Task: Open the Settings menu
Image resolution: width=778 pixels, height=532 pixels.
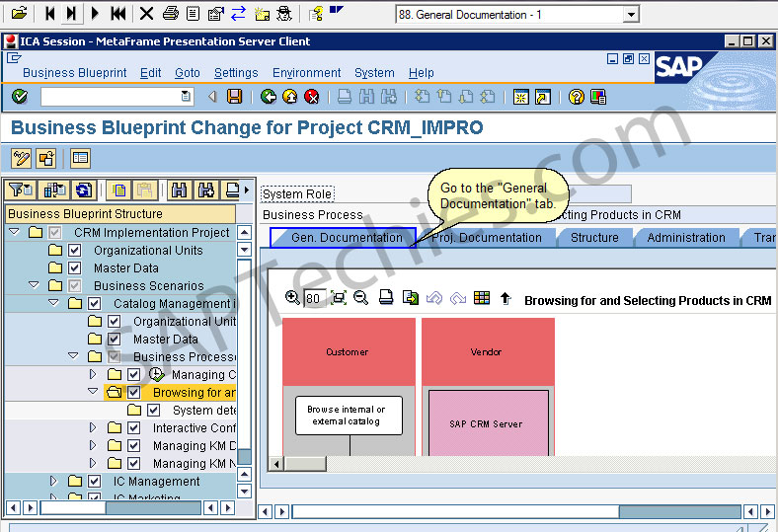Action: pos(236,73)
